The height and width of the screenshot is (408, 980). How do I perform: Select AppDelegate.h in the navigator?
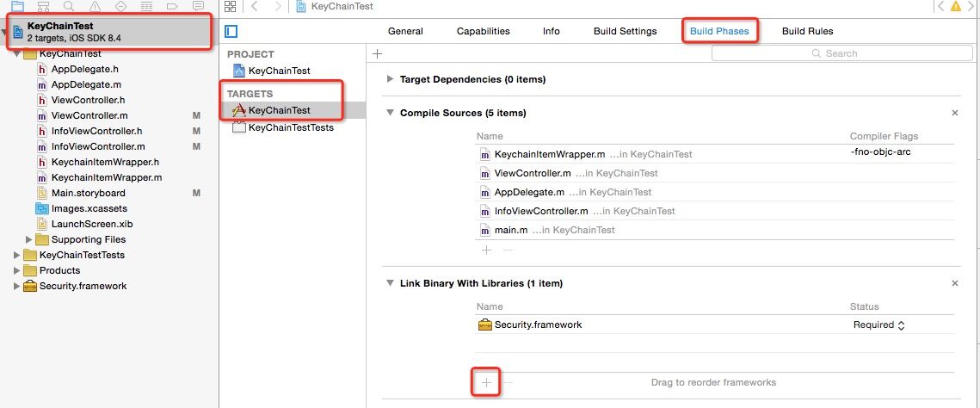(85, 70)
